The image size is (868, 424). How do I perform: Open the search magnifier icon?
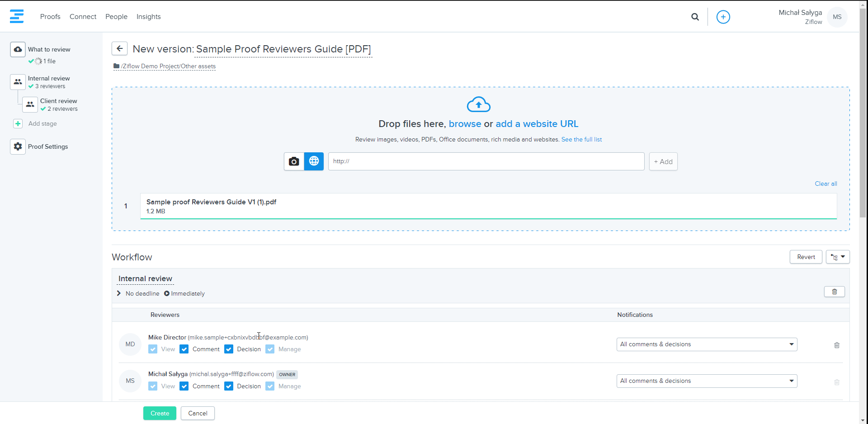695,17
